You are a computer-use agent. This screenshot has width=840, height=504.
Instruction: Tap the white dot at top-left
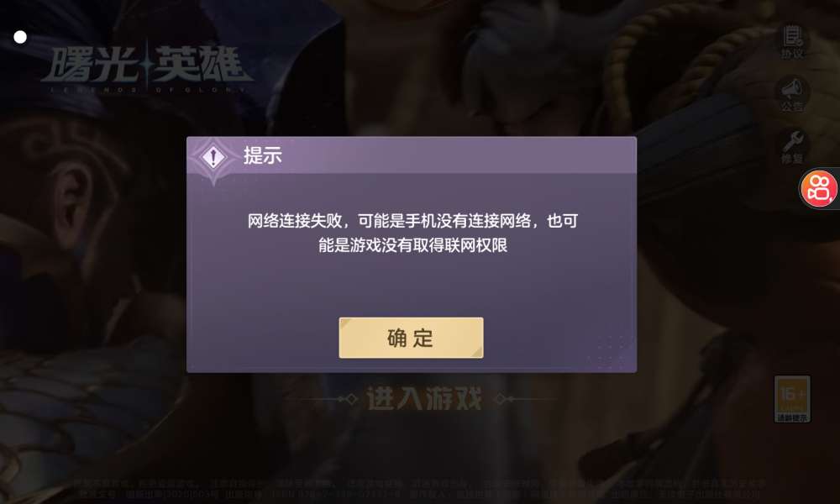tap(20, 37)
